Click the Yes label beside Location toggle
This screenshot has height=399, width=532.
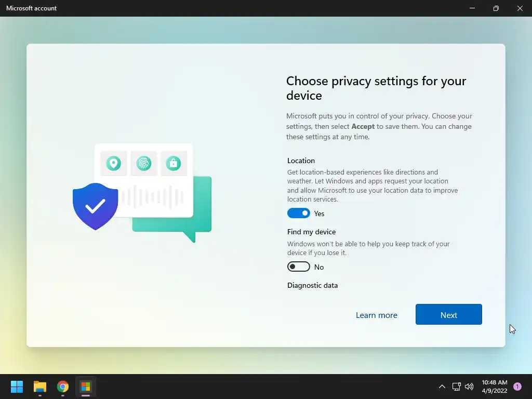pyautogui.click(x=319, y=214)
